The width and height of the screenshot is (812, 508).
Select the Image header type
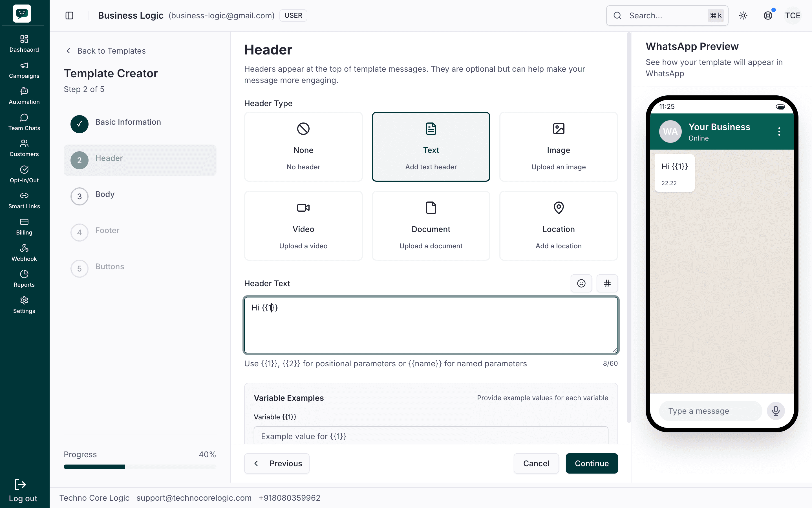coord(558,147)
